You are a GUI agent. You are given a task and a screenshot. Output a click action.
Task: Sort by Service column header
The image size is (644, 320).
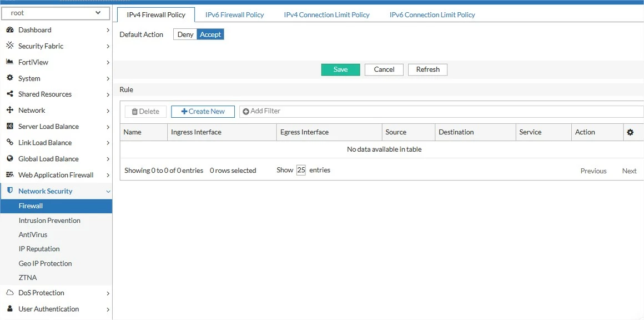544,132
